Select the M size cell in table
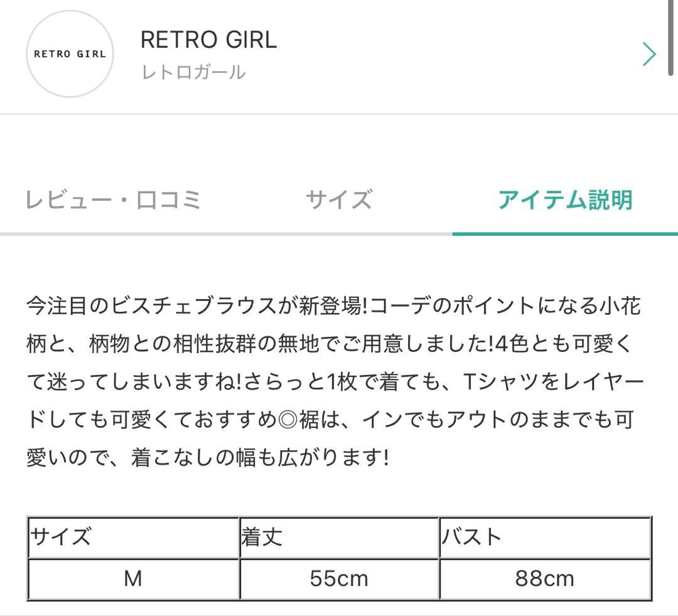 tap(133, 578)
